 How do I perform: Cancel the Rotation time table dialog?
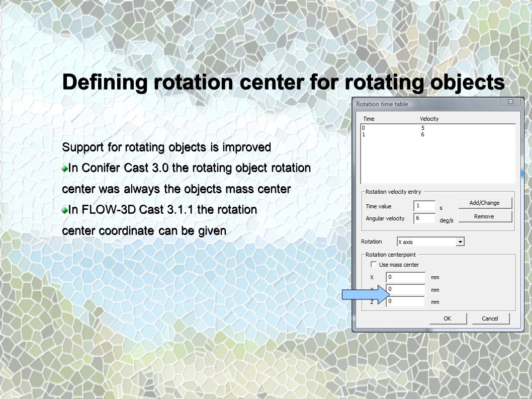point(490,318)
